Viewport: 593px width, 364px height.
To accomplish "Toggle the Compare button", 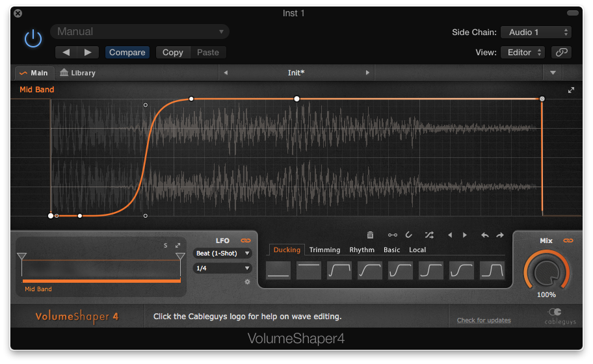I will 127,52.
